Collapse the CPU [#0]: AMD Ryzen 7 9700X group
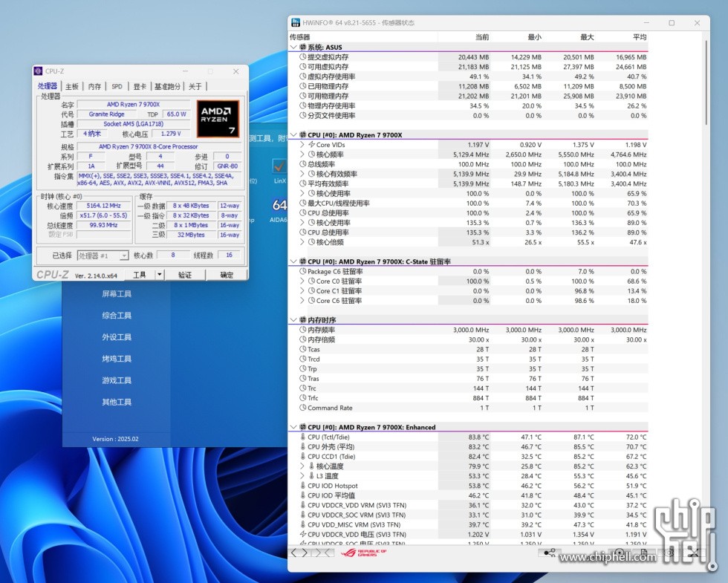 [x=293, y=134]
